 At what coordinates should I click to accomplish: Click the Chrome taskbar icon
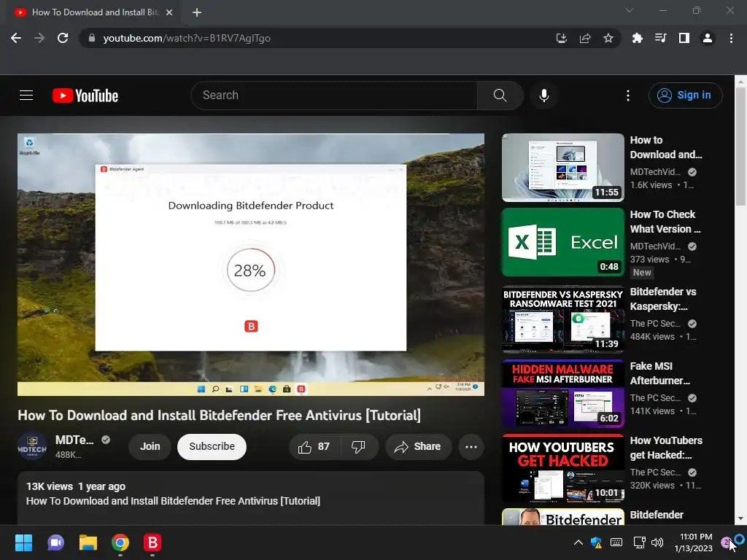tap(120, 542)
